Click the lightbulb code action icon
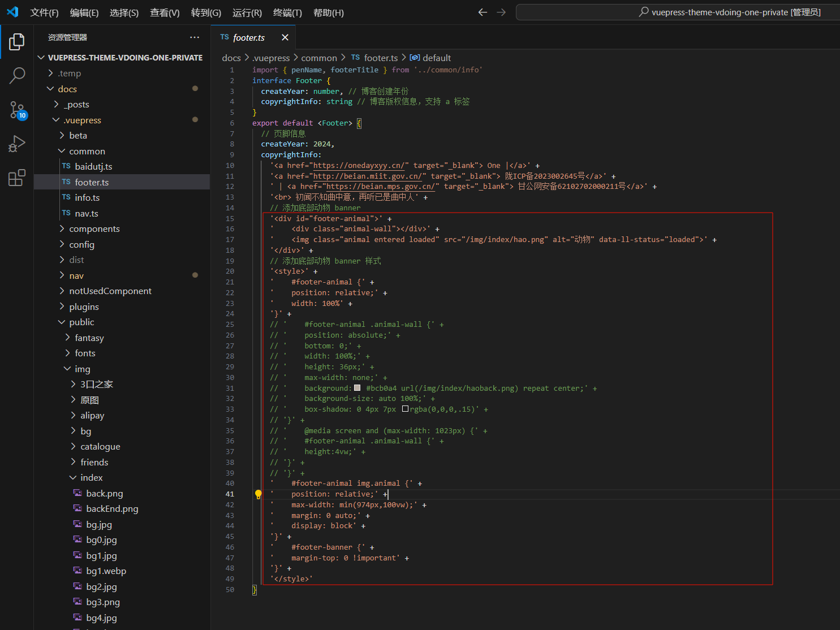The width and height of the screenshot is (840, 630). (x=258, y=494)
